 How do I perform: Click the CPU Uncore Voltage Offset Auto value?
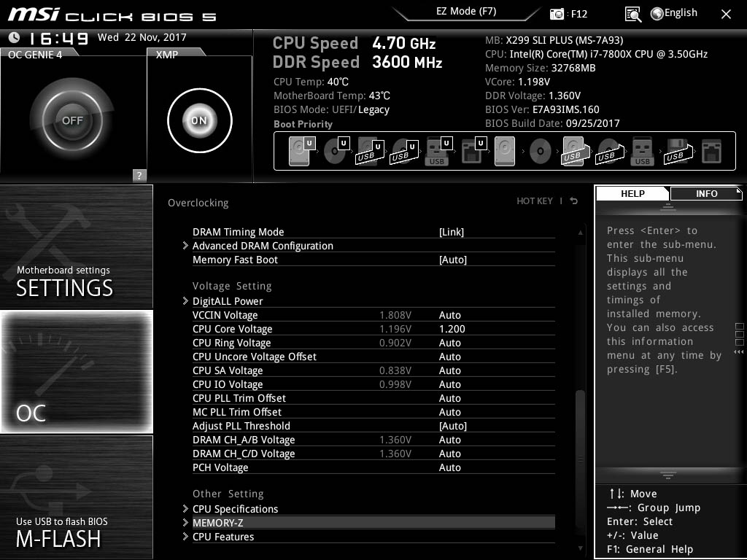pos(449,357)
